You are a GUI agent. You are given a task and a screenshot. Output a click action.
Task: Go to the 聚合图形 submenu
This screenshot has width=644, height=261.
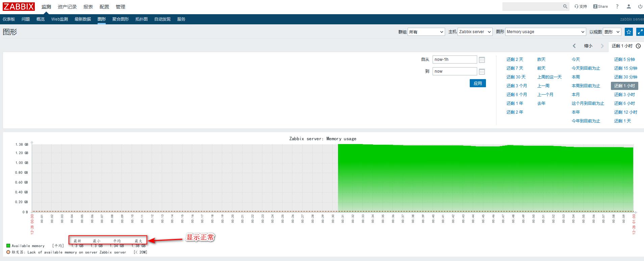121,19
